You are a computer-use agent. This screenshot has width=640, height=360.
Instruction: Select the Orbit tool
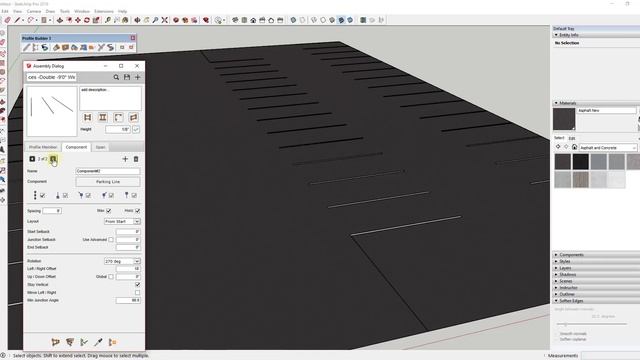[138, 20]
